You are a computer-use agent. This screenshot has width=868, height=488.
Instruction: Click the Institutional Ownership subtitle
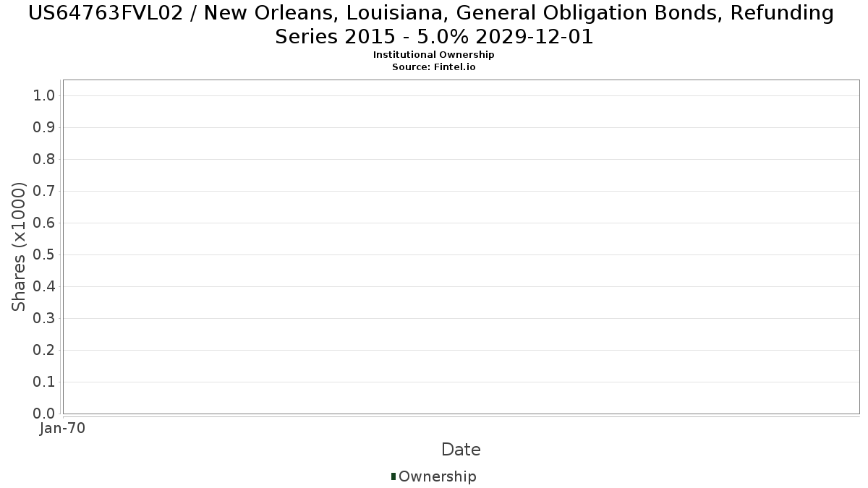[x=433, y=55]
